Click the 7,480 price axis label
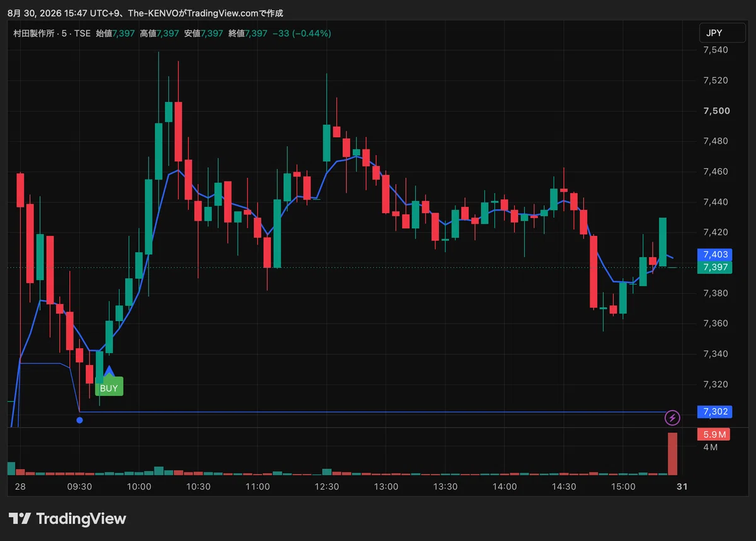Viewport: 756px width, 541px height. click(716, 141)
